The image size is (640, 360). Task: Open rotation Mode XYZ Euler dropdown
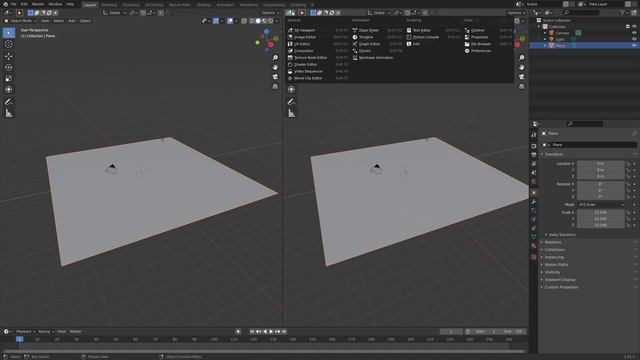pos(601,204)
